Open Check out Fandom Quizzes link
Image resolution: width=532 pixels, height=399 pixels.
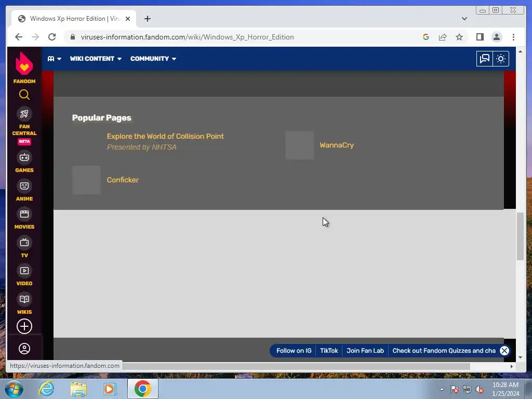click(444, 351)
